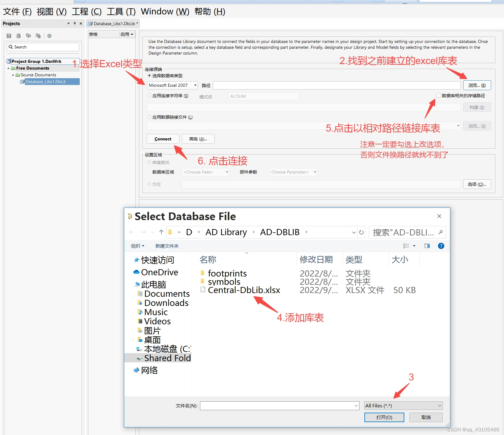
Task: Select 此电脑 in navigation pane
Action: (x=153, y=284)
